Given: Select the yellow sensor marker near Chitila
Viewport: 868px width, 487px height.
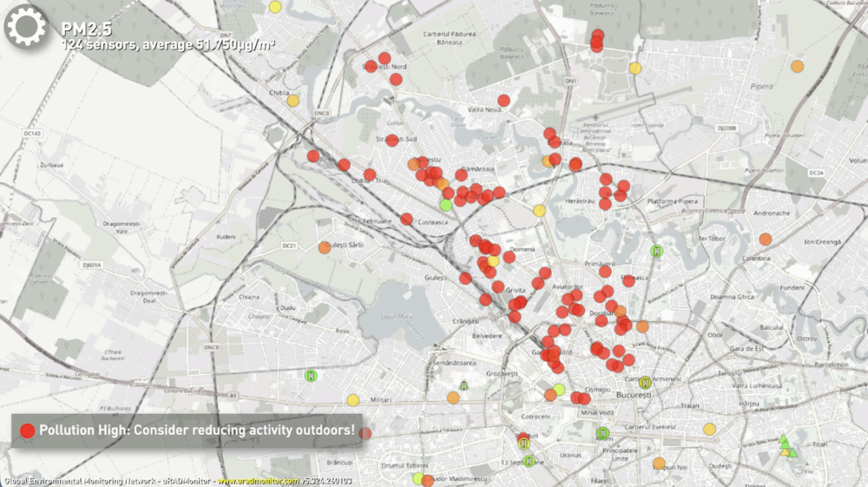Looking at the screenshot, I should point(293,100).
